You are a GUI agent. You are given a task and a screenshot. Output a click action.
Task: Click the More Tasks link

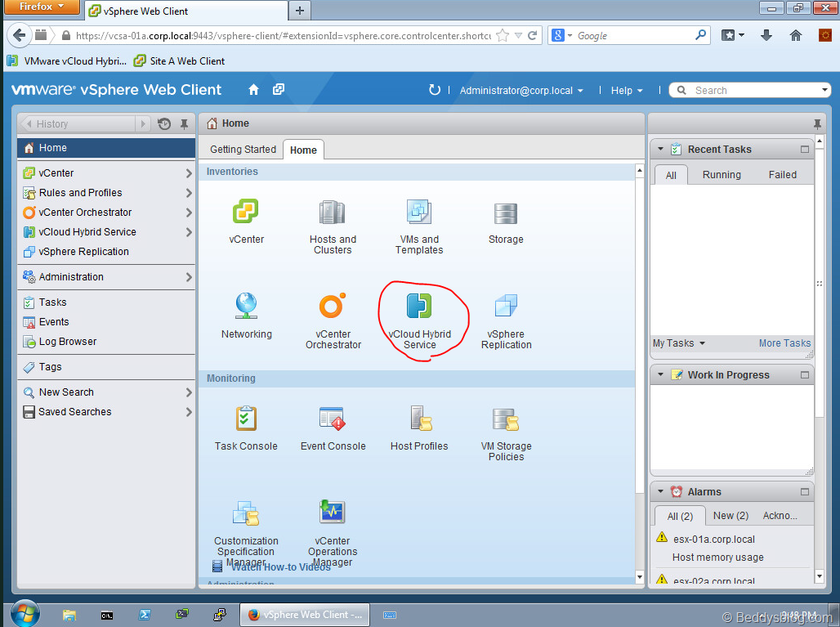784,343
